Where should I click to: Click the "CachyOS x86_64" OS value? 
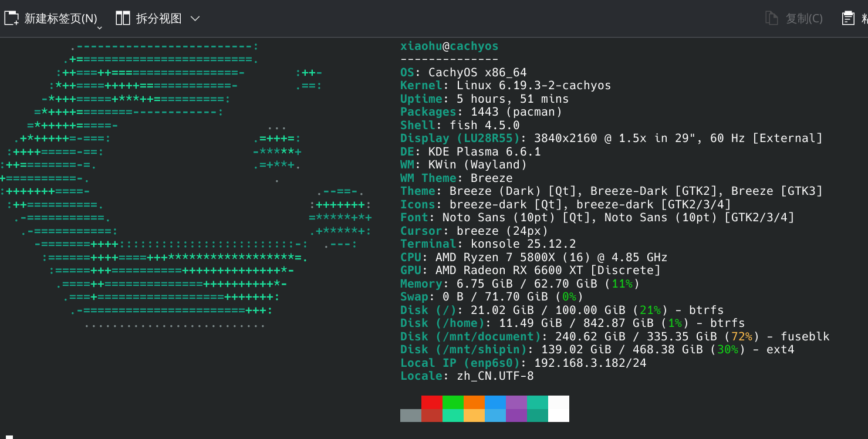[x=478, y=73]
